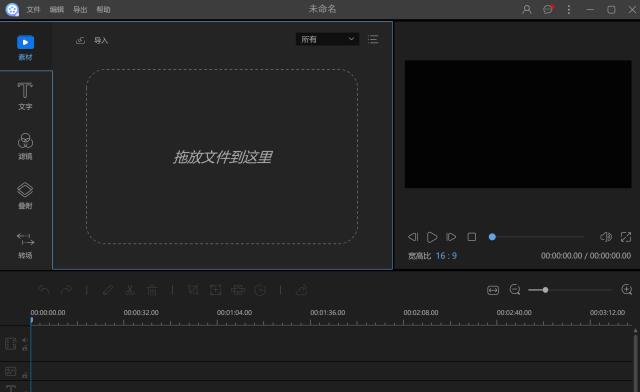This screenshot has height=392, width=640.
Task: Click the mosaic tool icon
Action: coord(238,290)
